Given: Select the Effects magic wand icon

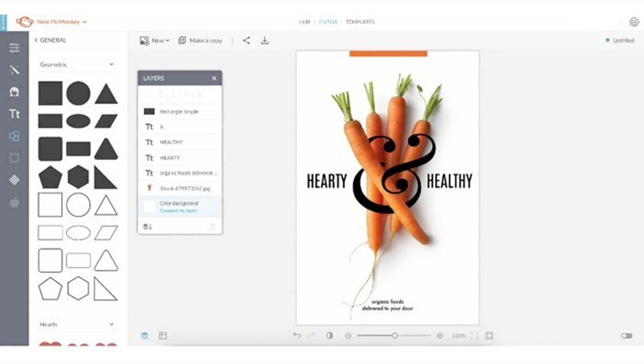Looking at the screenshot, I should point(14,70).
